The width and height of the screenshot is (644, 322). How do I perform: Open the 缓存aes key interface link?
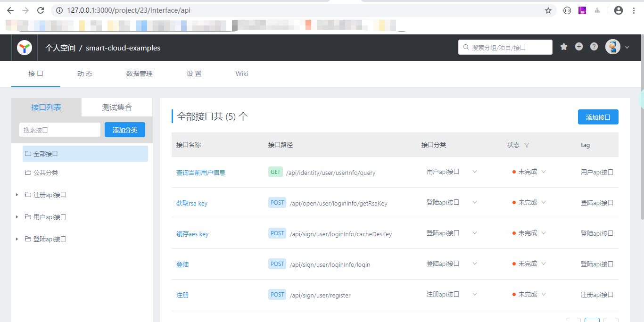192,234
